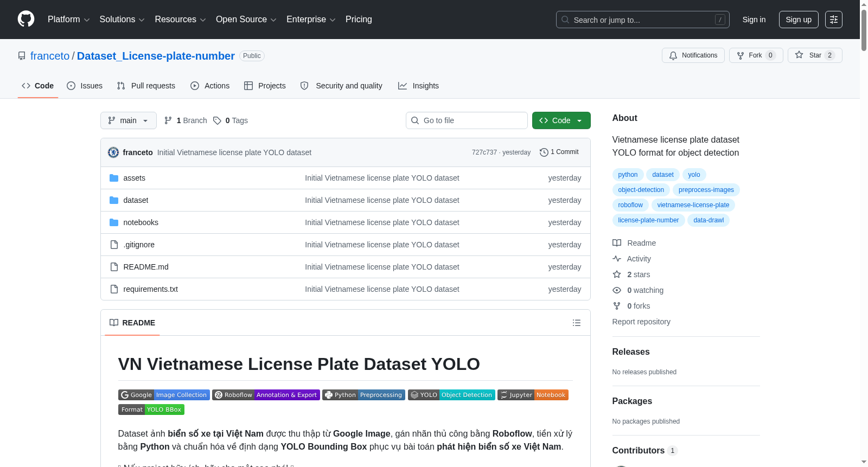Click the requirements.txt file icon
The height and width of the screenshot is (467, 868).
pyautogui.click(x=114, y=289)
